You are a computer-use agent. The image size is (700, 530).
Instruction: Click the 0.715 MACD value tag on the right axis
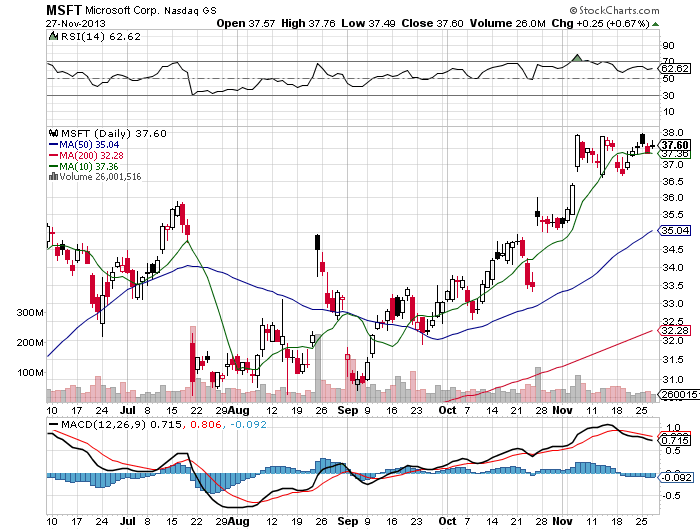tap(675, 441)
